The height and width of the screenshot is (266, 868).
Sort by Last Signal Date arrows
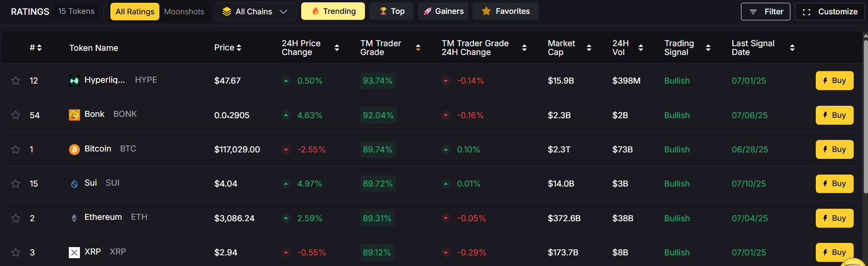click(x=792, y=48)
